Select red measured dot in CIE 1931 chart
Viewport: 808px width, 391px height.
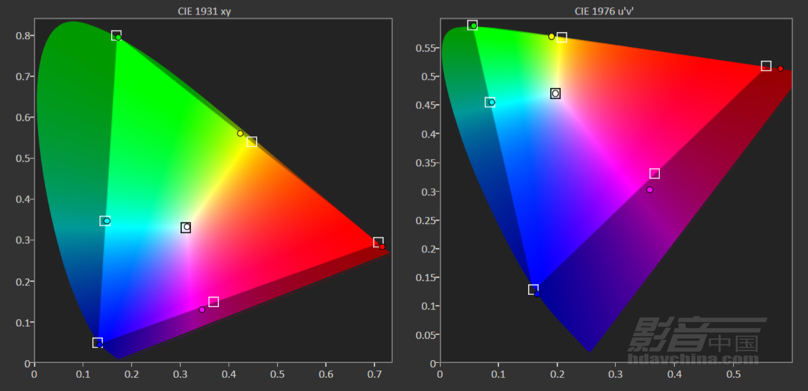(x=382, y=247)
